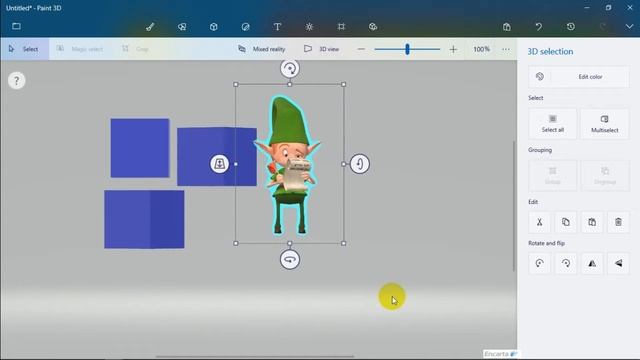Click the 100% zoom value
640x360 pixels.
481,49
